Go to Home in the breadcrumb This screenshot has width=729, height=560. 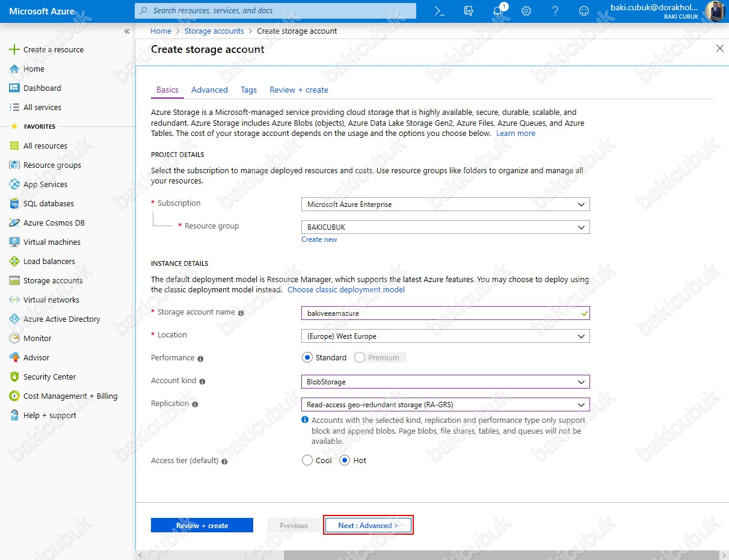click(x=161, y=31)
